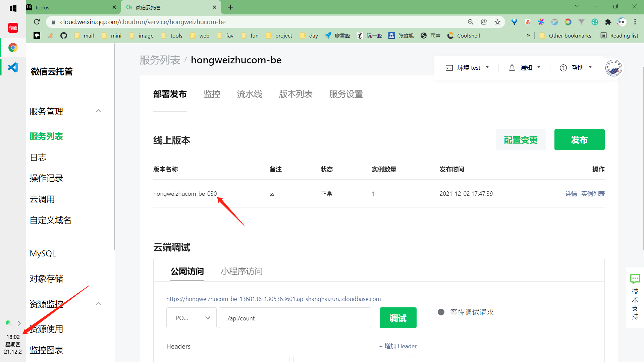Image resolution: width=644 pixels, height=362 pixels.
Task: Share this page icon in address bar
Action: (x=484, y=22)
